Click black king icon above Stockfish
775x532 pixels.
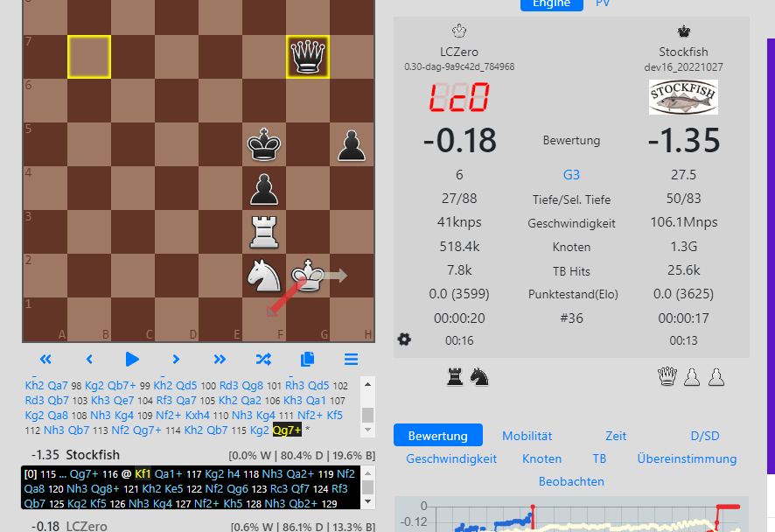(683, 31)
